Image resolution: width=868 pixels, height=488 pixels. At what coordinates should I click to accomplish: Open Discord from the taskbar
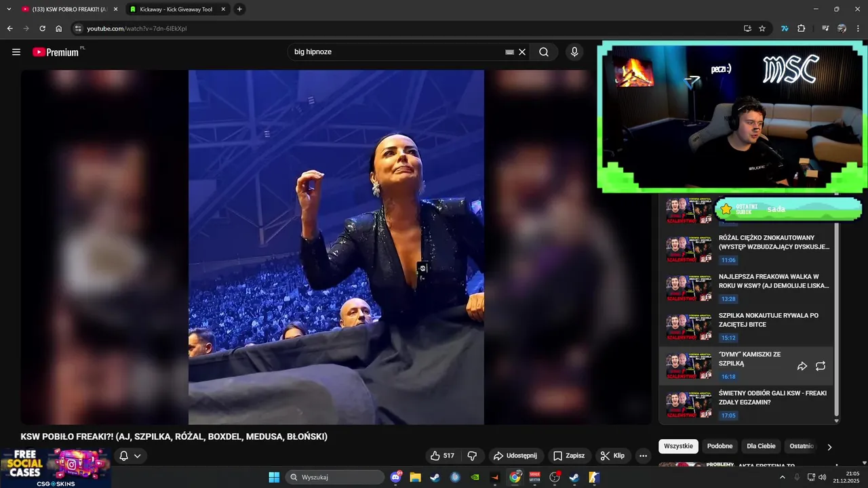397,477
